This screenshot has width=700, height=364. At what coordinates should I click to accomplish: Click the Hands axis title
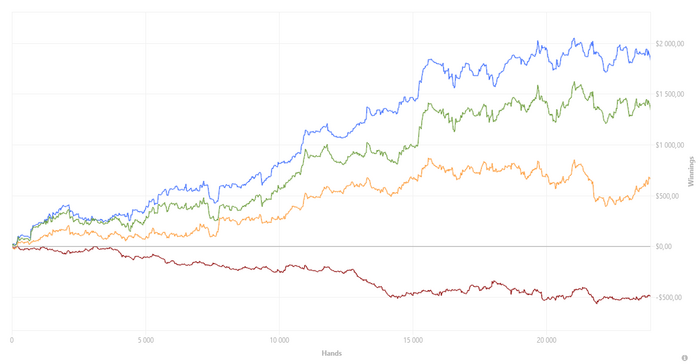332,353
